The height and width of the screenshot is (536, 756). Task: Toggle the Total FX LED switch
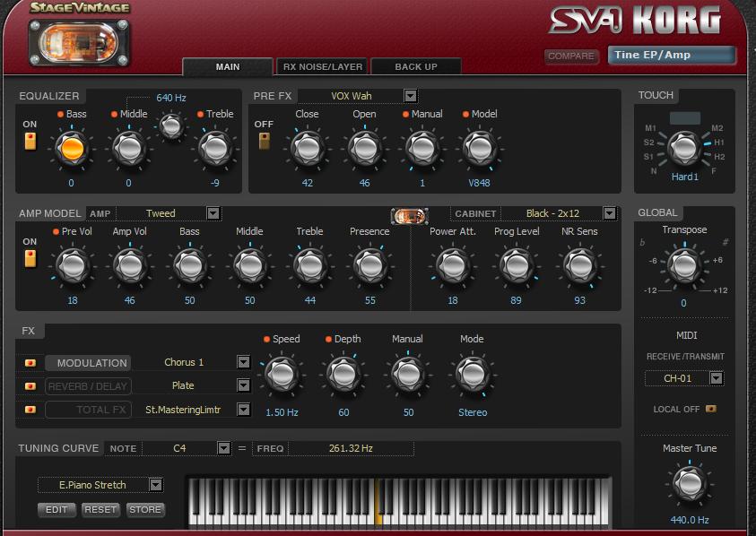(x=30, y=410)
